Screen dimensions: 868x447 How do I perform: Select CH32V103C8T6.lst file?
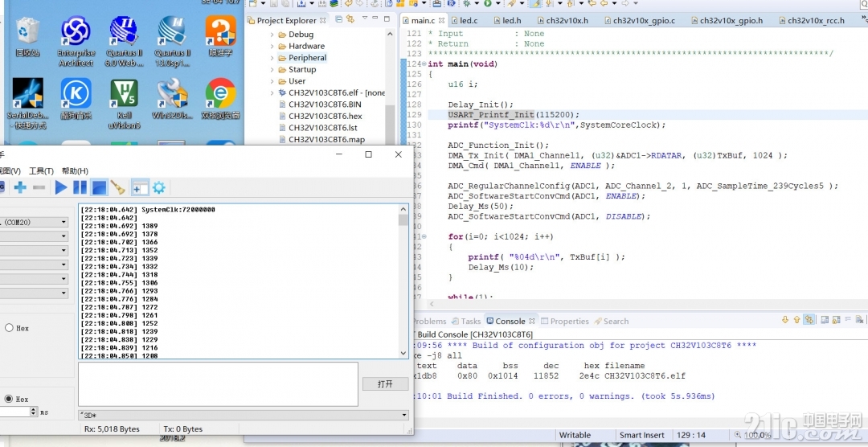coord(317,127)
